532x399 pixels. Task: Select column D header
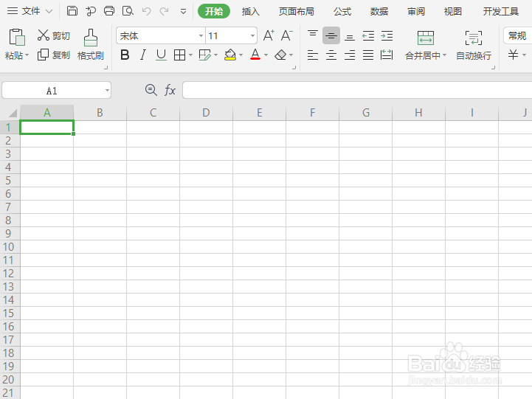pos(207,113)
